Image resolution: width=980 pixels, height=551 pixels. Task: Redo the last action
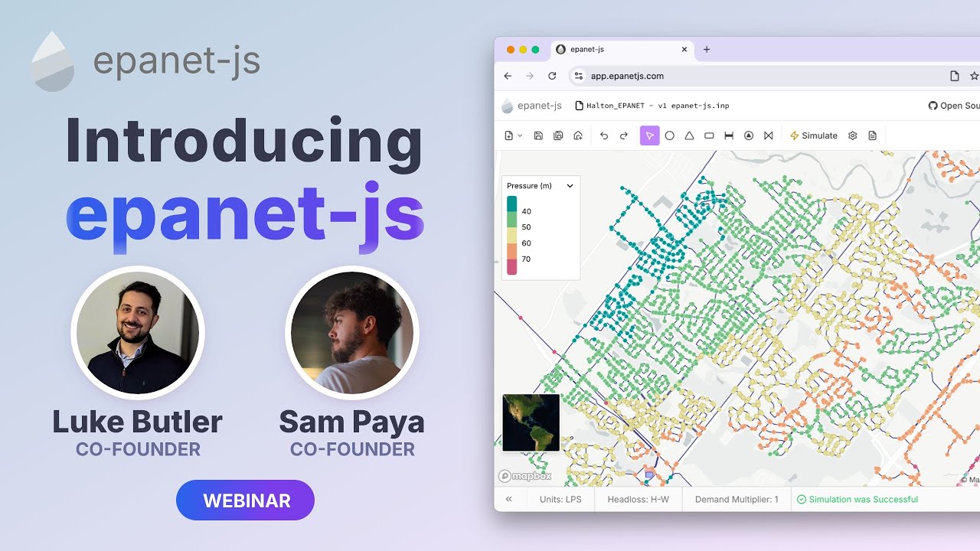pyautogui.click(x=624, y=135)
